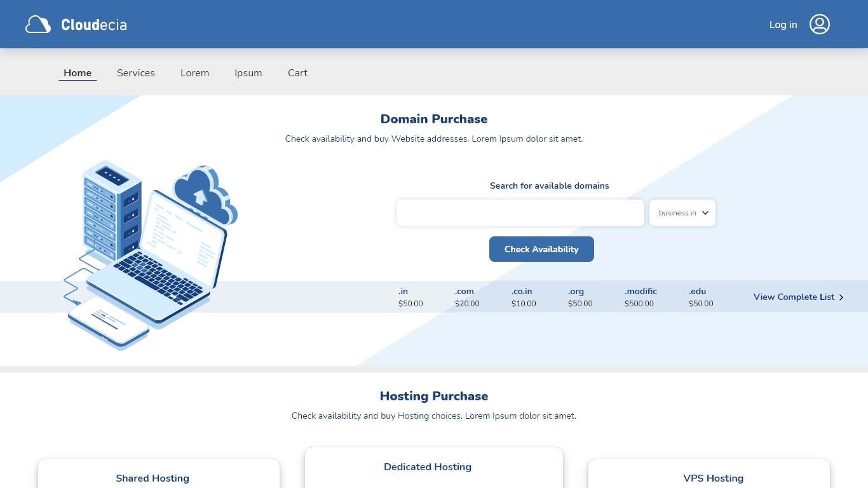Focus the domain search input field
868x488 pixels.
click(520, 213)
